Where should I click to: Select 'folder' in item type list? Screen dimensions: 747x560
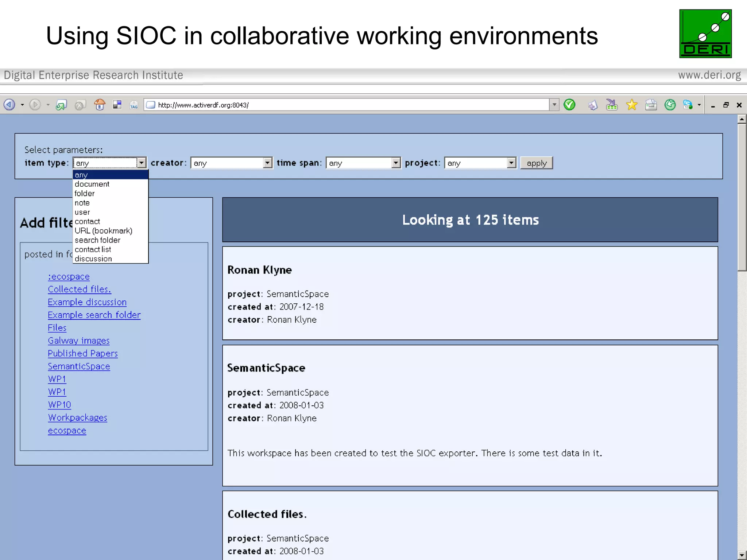(x=111, y=194)
